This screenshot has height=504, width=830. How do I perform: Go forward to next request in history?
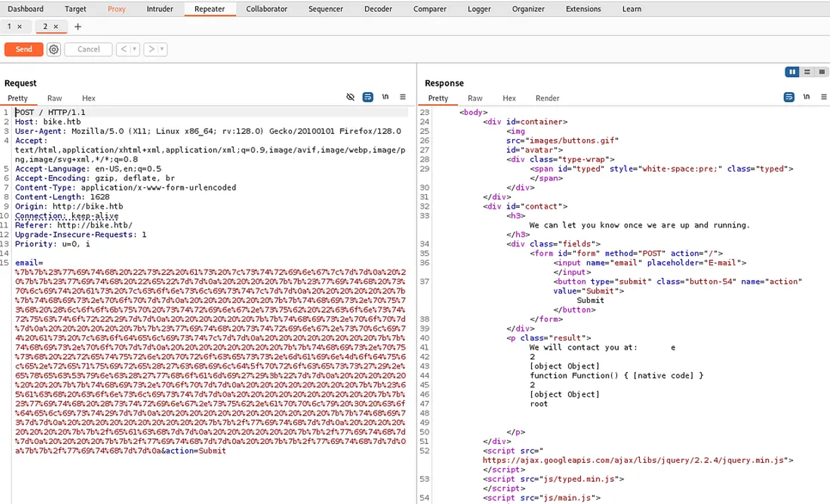pos(151,49)
